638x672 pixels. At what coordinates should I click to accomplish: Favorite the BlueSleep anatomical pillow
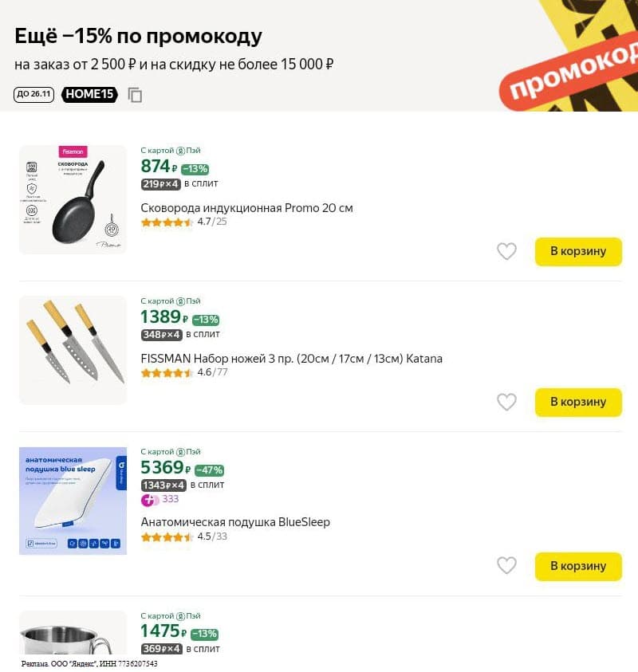[507, 566]
